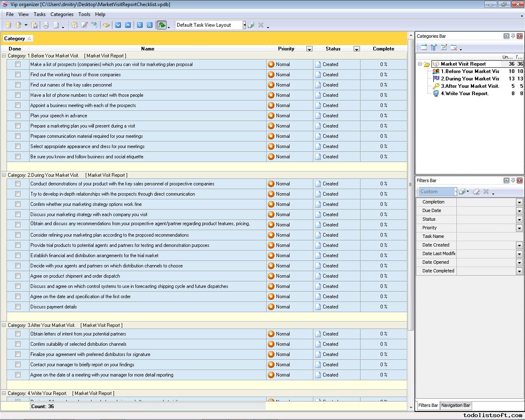Check Done box for 'Plan your speech in advance'

coord(18,116)
